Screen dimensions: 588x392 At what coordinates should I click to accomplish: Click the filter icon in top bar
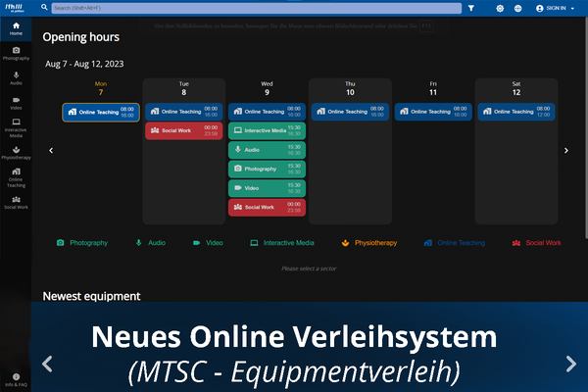point(470,8)
